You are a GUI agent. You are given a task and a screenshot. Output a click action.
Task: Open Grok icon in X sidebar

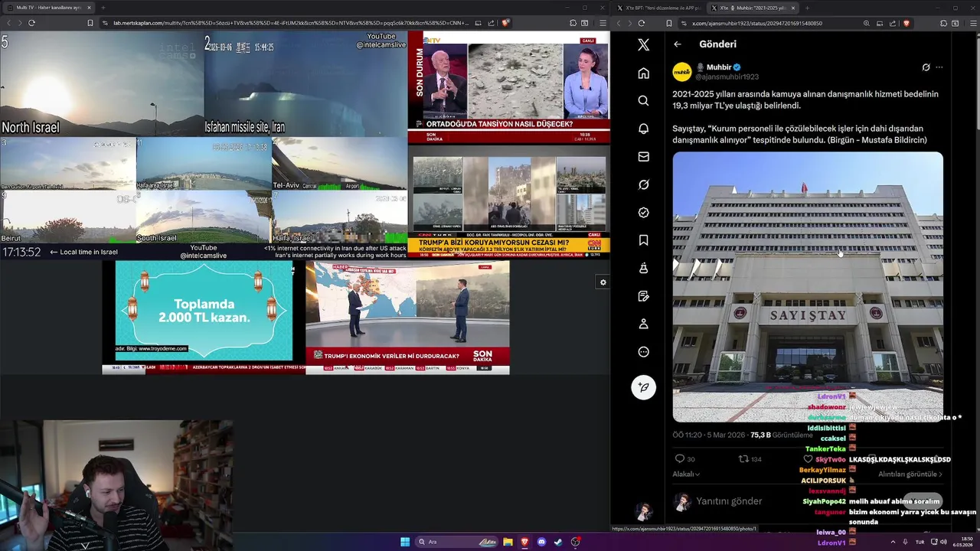pos(643,184)
